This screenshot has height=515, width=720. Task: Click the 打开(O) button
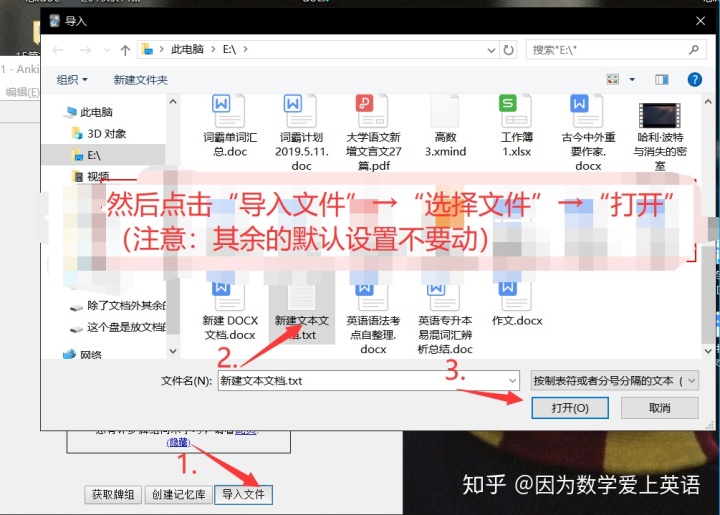[x=570, y=408]
